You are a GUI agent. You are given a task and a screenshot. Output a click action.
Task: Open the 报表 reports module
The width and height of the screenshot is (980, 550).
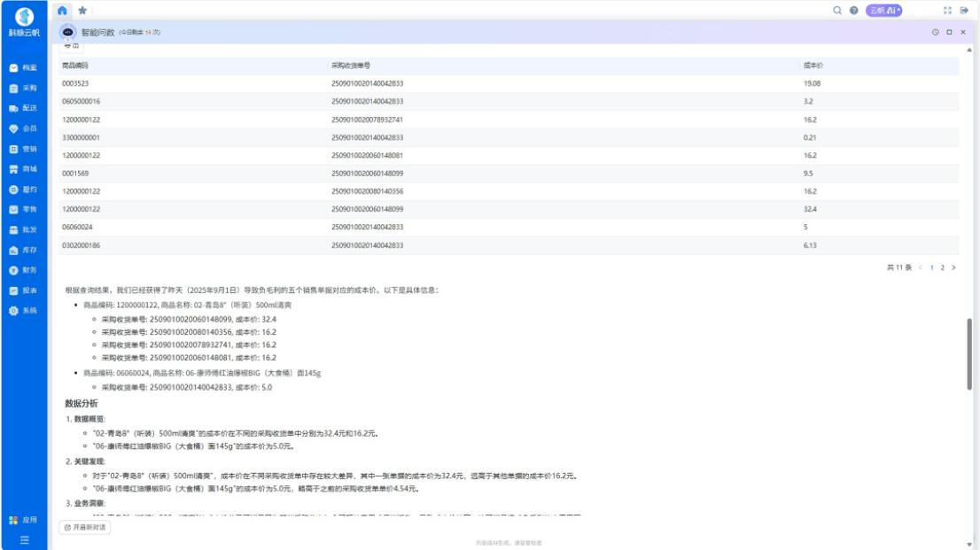[x=23, y=290]
